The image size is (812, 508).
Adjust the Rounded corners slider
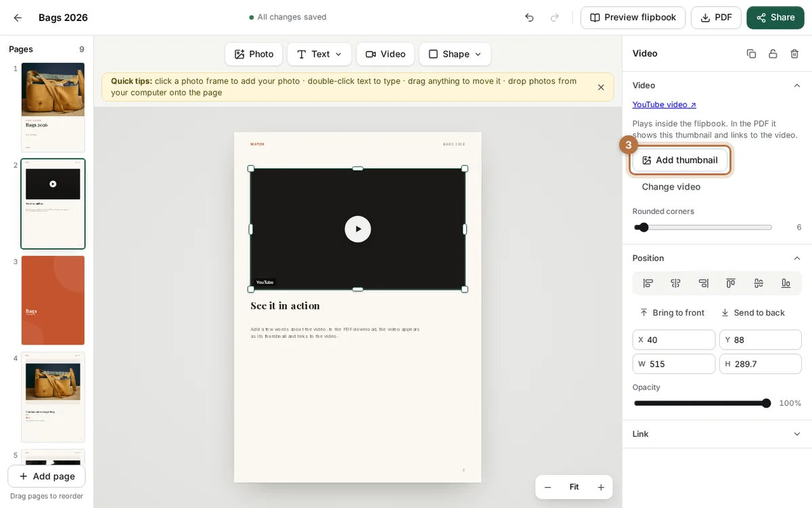tap(703, 228)
